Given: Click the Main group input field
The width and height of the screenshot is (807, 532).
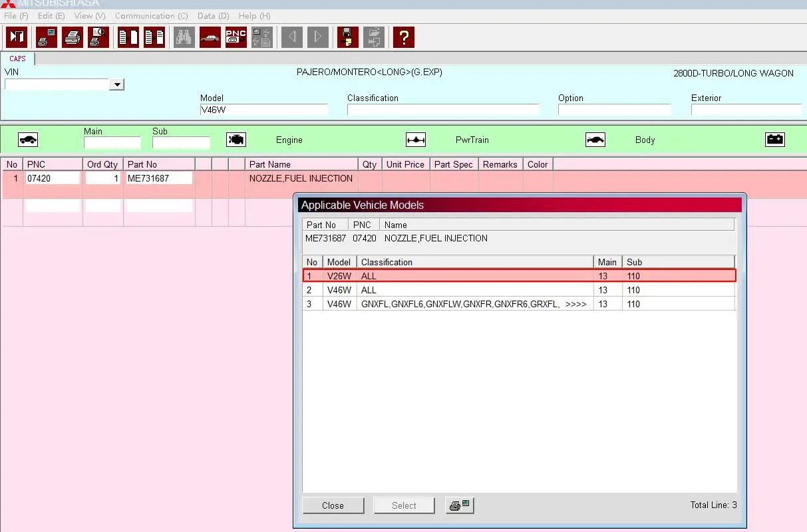Looking at the screenshot, I should [112, 142].
